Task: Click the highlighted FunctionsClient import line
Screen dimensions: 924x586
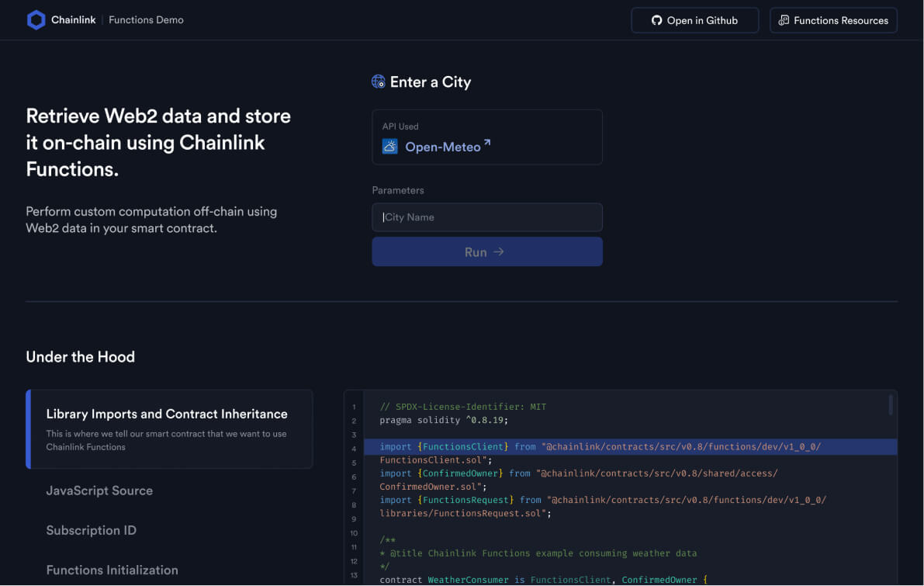Action: click(x=630, y=446)
